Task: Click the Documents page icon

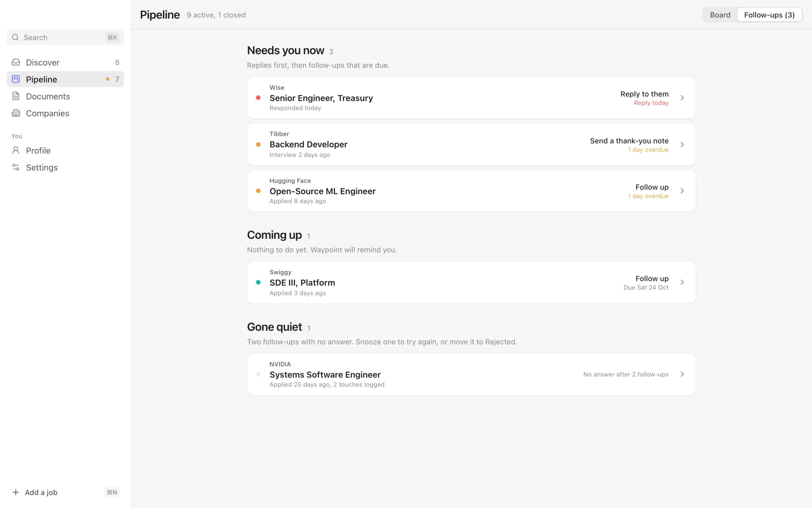Action: [16, 96]
